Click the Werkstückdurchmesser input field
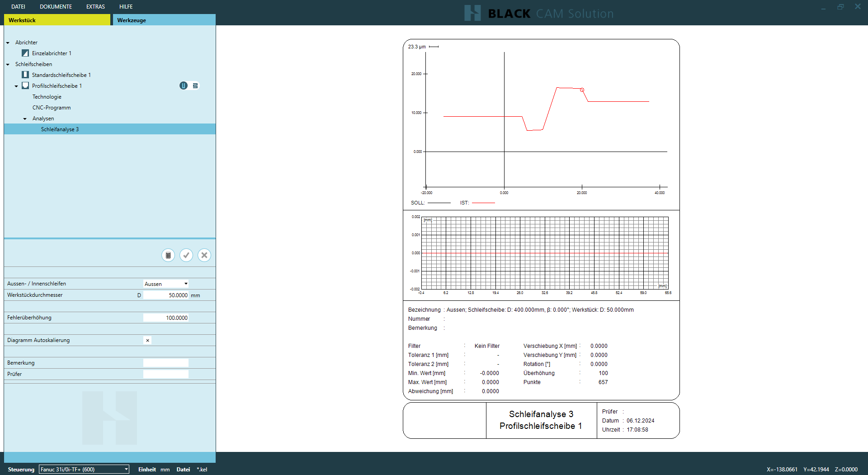The width and height of the screenshot is (868, 475). pyautogui.click(x=166, y=295)
